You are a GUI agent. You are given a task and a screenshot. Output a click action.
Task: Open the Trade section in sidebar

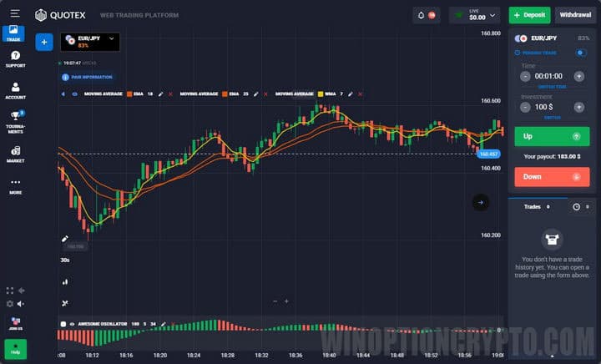pyautogui.click(x=13, y=33)
